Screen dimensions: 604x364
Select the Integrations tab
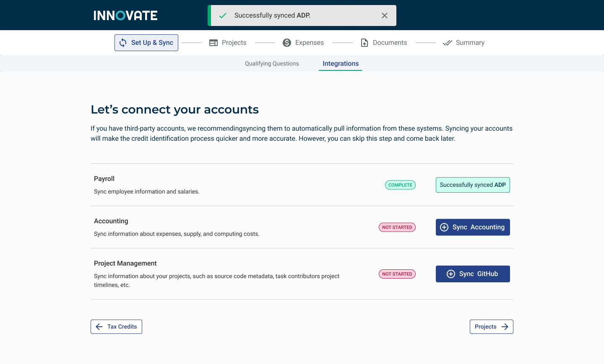341,64
